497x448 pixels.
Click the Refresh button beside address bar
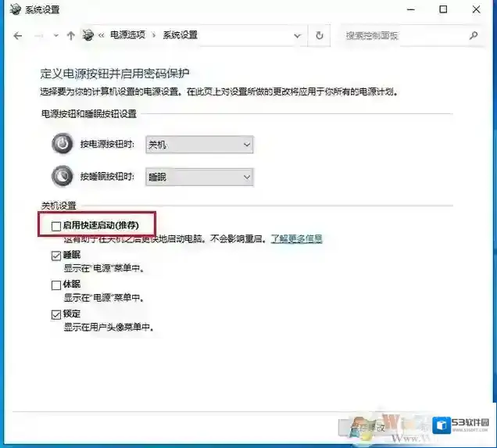319,35
